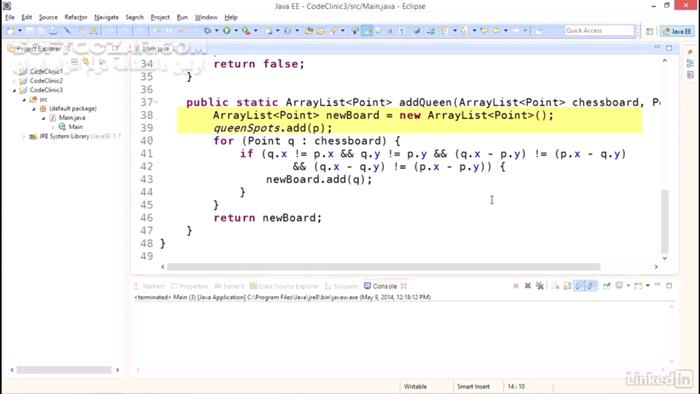Minimize the Console panel
Viewport: 700px width, 394px height.
pyautogui.click(x=657, y=284)
